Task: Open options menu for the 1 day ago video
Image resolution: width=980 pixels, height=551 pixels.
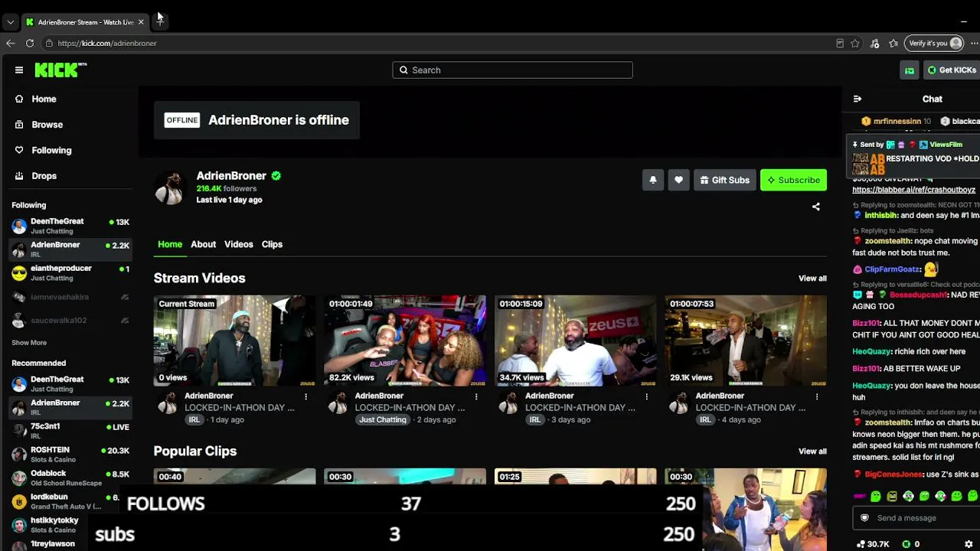Action: click(x=305, y=396)
